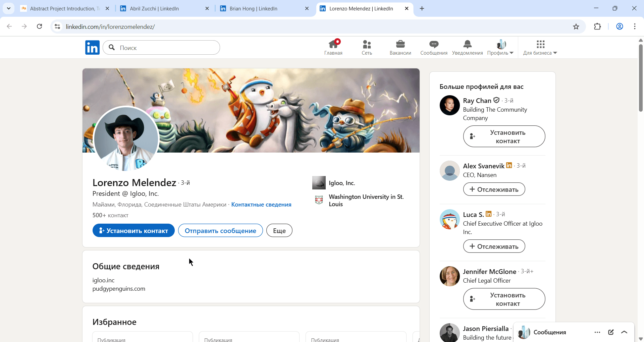Click the page vertical scrollbar thumb
Image resolution: width=644 pixels, height=342 pixels.
point(641,78)
